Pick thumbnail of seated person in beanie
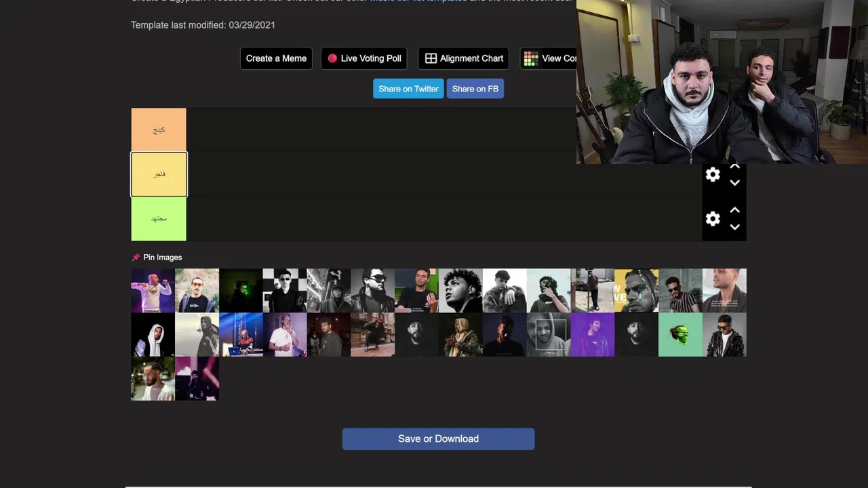This screenshot has width=868, height=488. pyautogui.click(x=505, y=290)
